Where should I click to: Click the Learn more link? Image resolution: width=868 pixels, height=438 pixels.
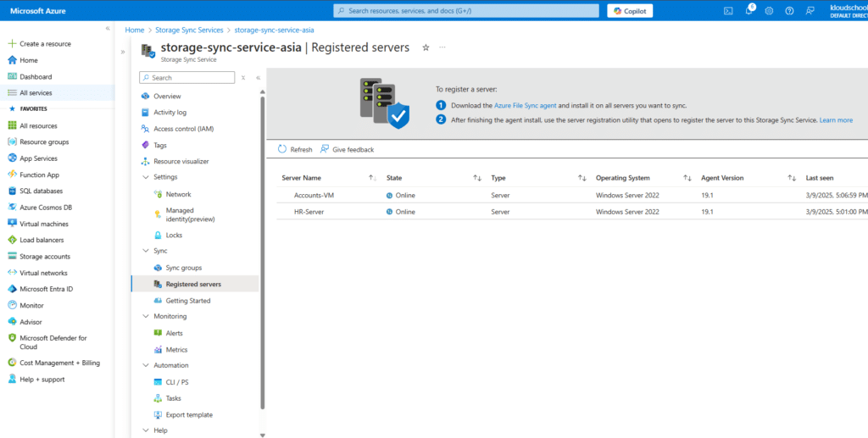click(836, 120)
